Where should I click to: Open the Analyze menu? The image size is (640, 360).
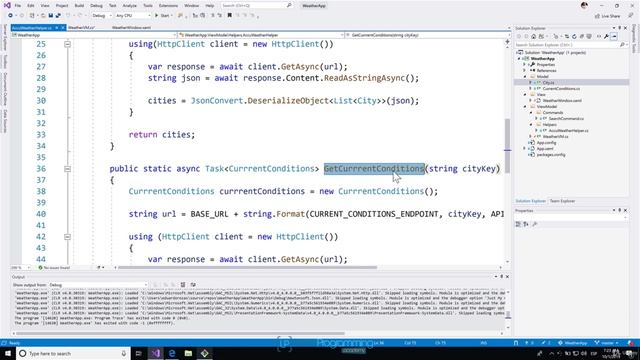pos(130,6)
